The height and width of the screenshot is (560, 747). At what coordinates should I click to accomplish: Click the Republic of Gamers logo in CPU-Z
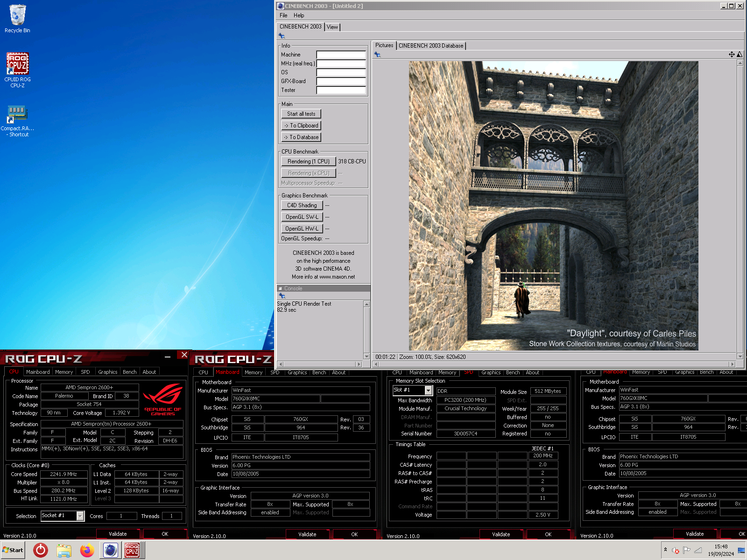(x=162, y=399)
